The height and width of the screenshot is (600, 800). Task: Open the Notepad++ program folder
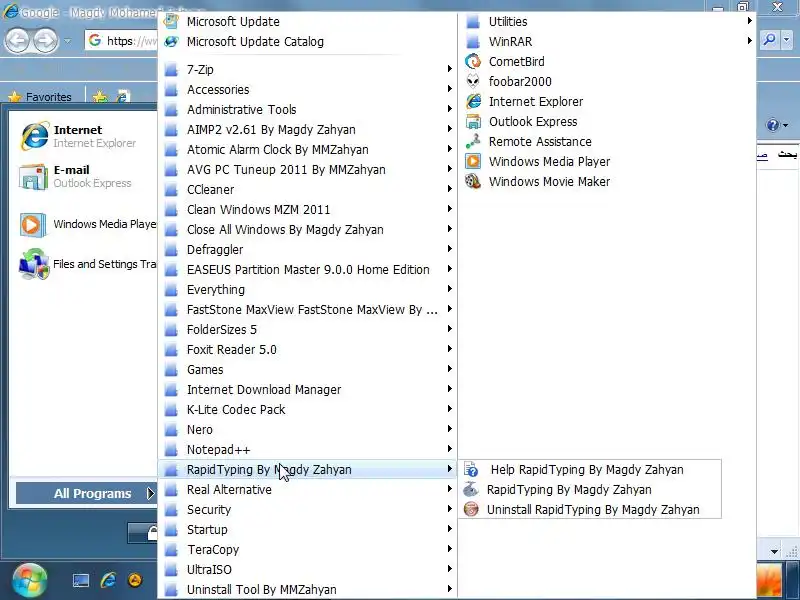[x=308, y=449]
